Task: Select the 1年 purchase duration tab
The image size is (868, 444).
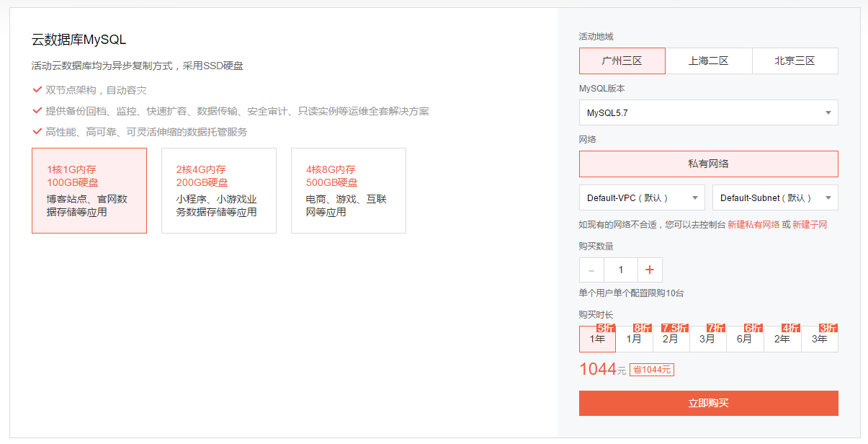Action: 597,339
